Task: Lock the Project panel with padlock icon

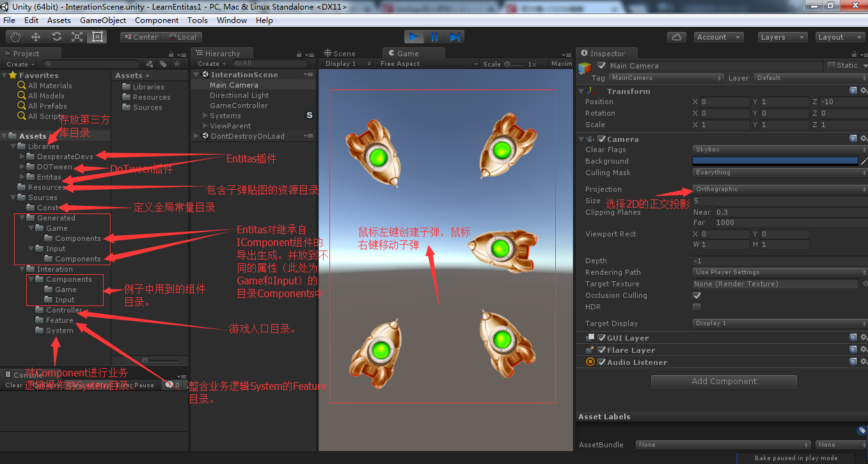Action: coord(171,54)
